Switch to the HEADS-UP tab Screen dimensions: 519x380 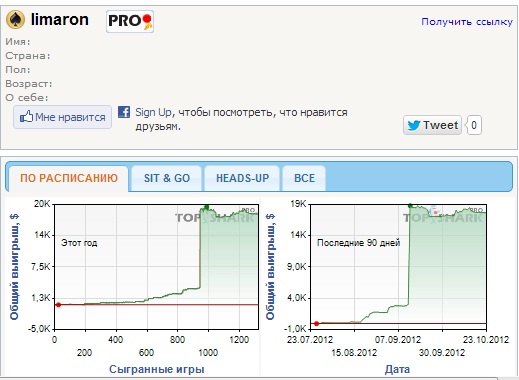pos(242,178)
